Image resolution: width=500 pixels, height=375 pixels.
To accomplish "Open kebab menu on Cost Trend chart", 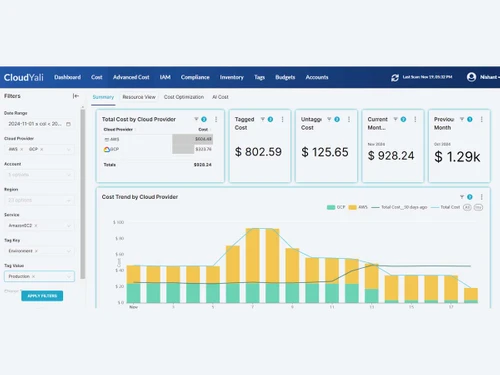I will click(482, 197).
